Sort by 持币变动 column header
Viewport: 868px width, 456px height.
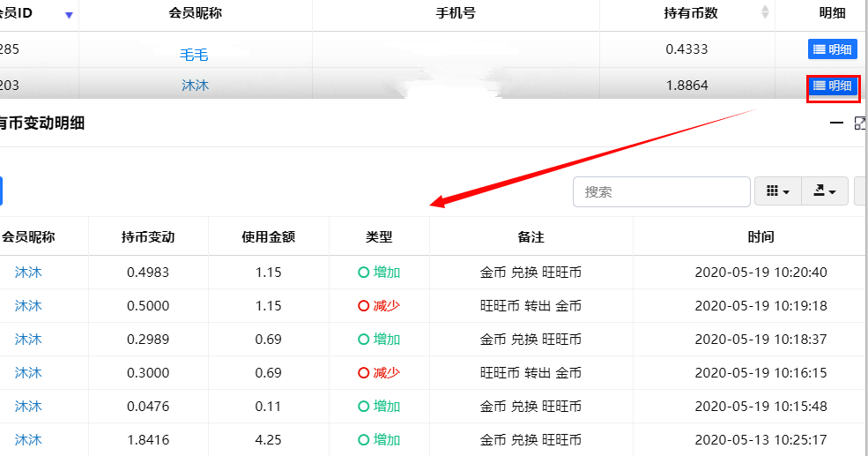148,237
